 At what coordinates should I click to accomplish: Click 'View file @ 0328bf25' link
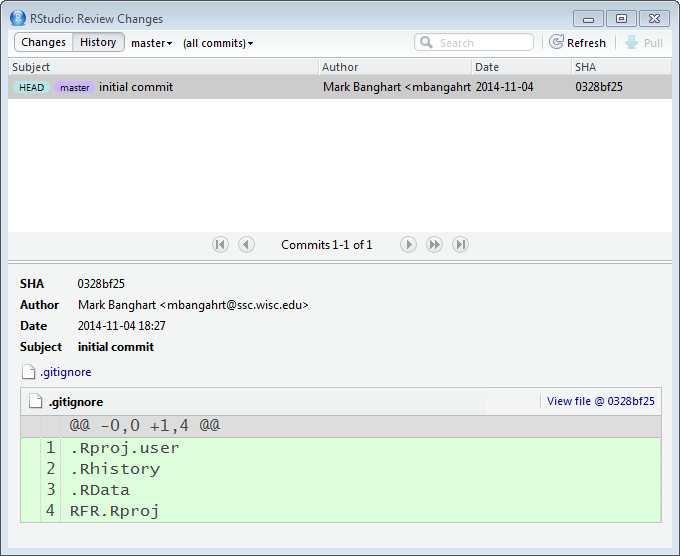(601, 401)
